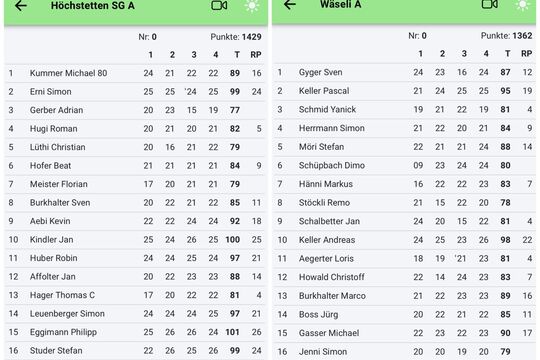The width and height of the screenshot is (540, 360).
Task: Open Gyger Sven's result row
Action: point(404,72)
